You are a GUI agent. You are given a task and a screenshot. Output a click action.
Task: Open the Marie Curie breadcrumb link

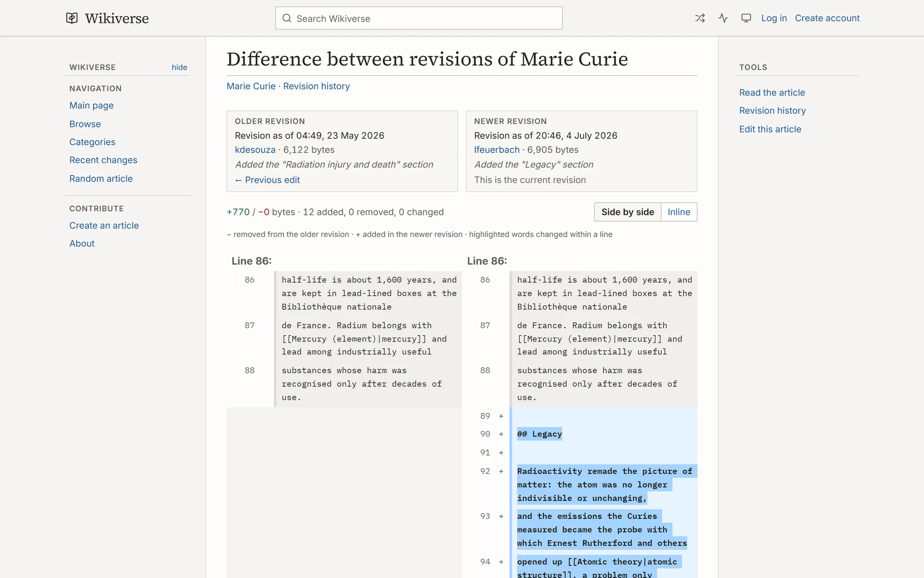[251, 86]
